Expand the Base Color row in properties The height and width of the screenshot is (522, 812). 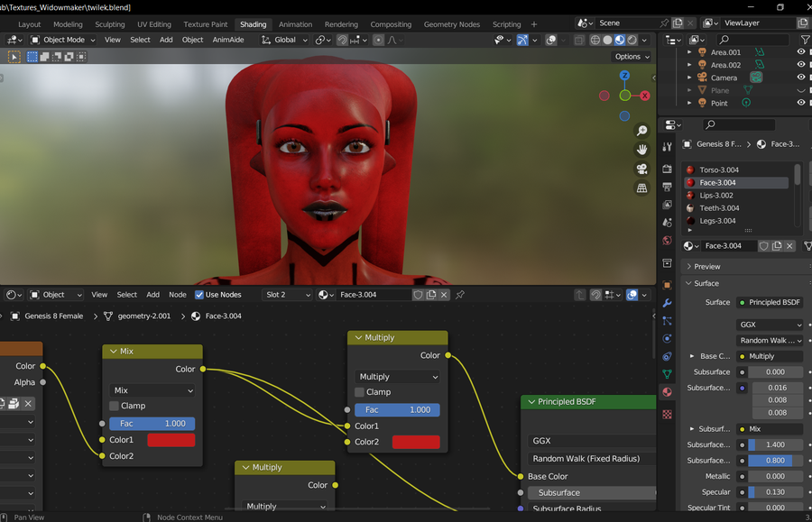692,356
